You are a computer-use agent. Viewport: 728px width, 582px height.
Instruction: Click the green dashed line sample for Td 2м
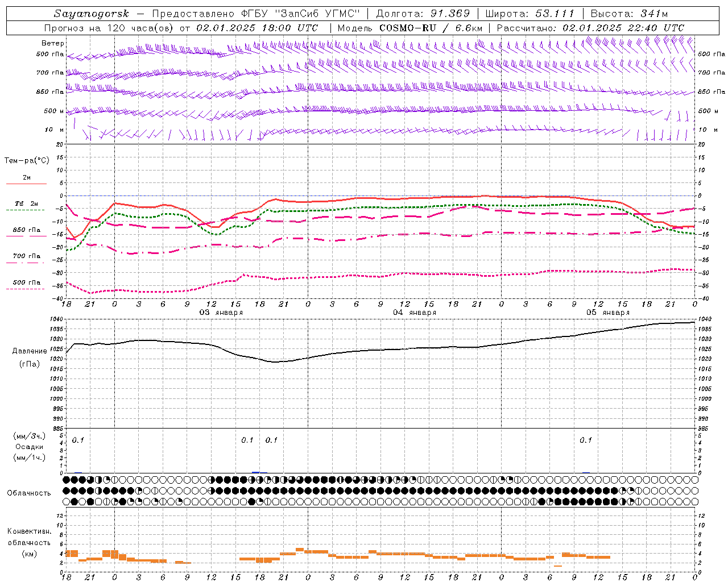[25, 210]
